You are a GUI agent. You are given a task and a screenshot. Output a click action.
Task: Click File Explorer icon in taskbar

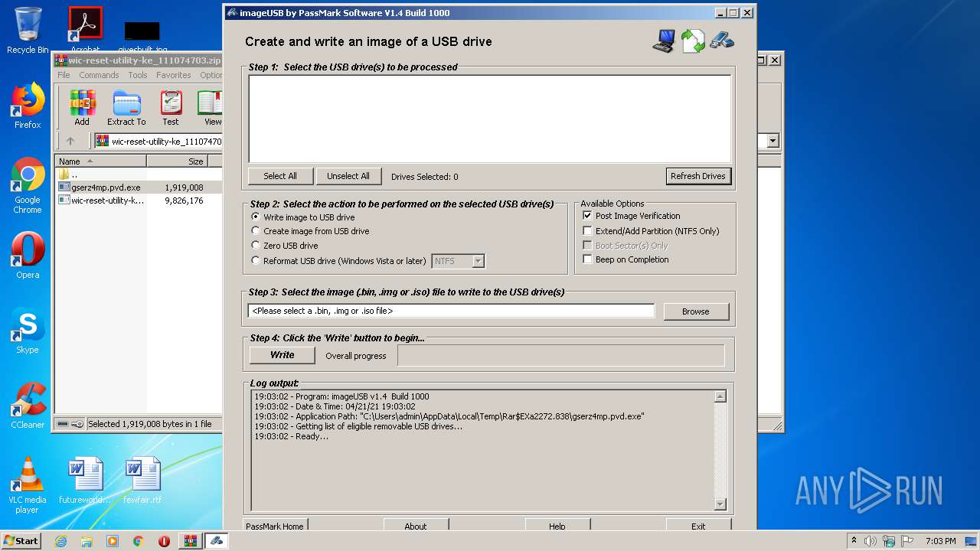(x=87, y=541)
